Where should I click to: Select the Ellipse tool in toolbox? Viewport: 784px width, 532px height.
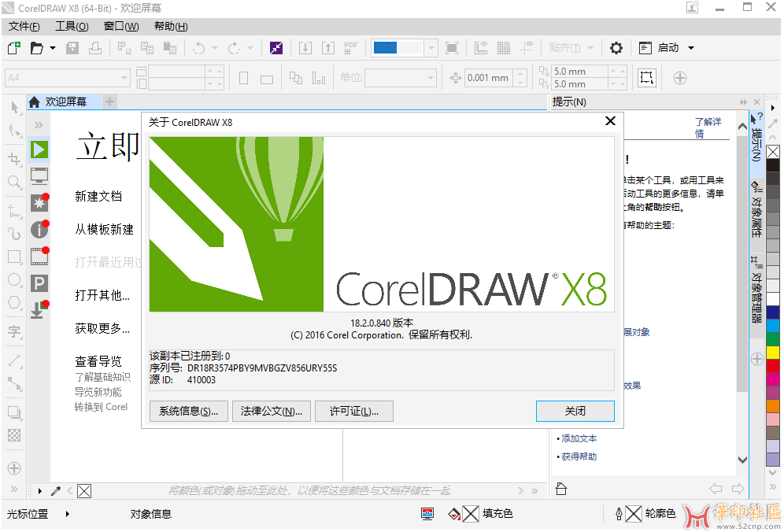pyautogui.click(x=14, y=279)
